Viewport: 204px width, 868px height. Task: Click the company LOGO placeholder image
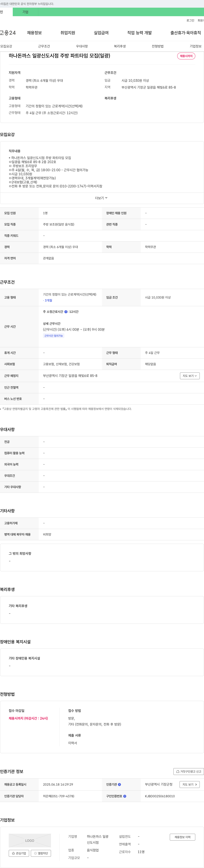click(x=30, y=840)
